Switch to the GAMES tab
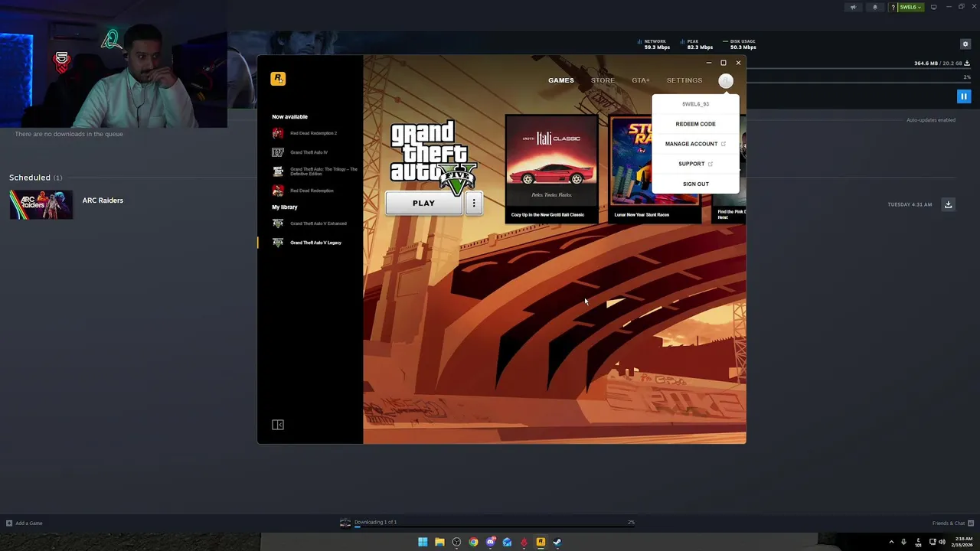This screenshot has height=551, width=980. pyautogui.click(x=560, y=80)
